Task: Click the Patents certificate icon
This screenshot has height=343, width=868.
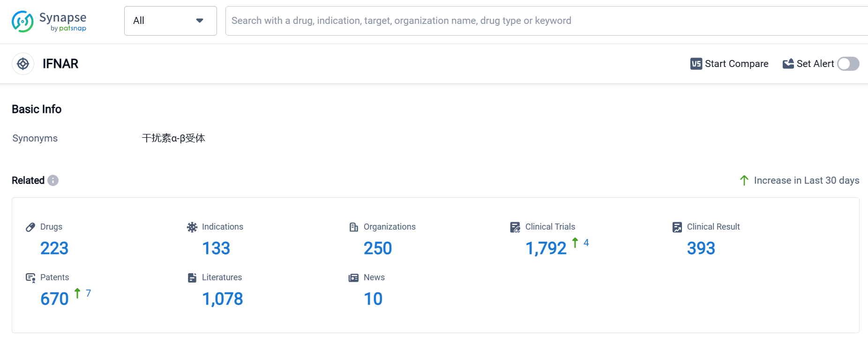Action: pyautogui.click(x=30, y=278)
